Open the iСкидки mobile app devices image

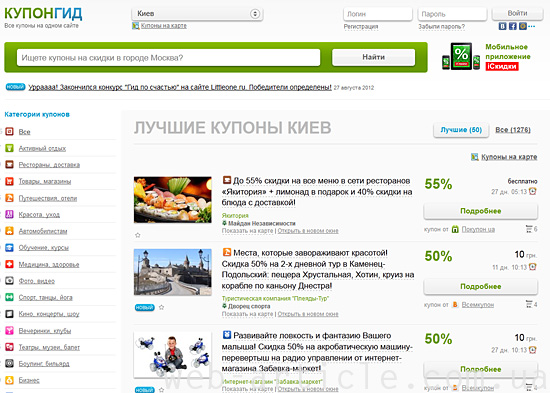(461, 56)
